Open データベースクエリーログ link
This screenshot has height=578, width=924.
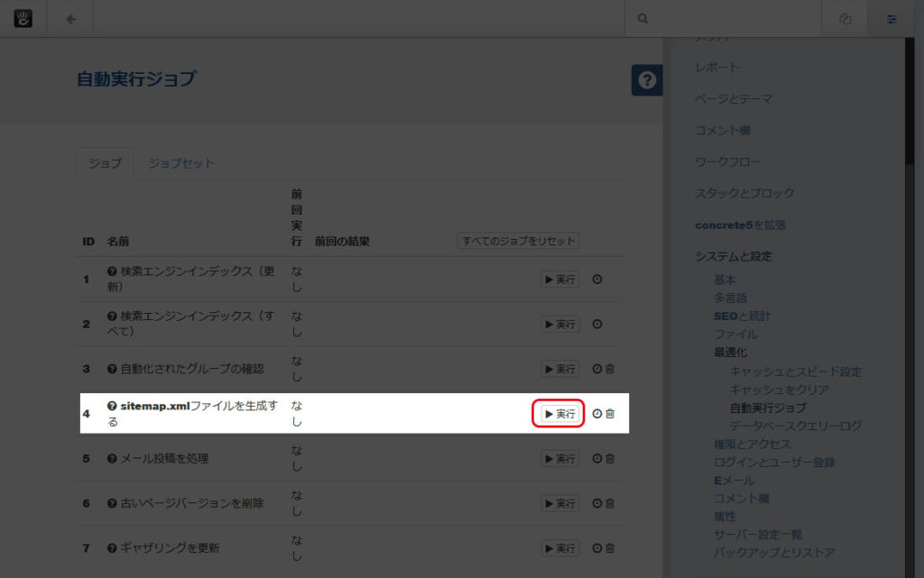pos(796,426)
